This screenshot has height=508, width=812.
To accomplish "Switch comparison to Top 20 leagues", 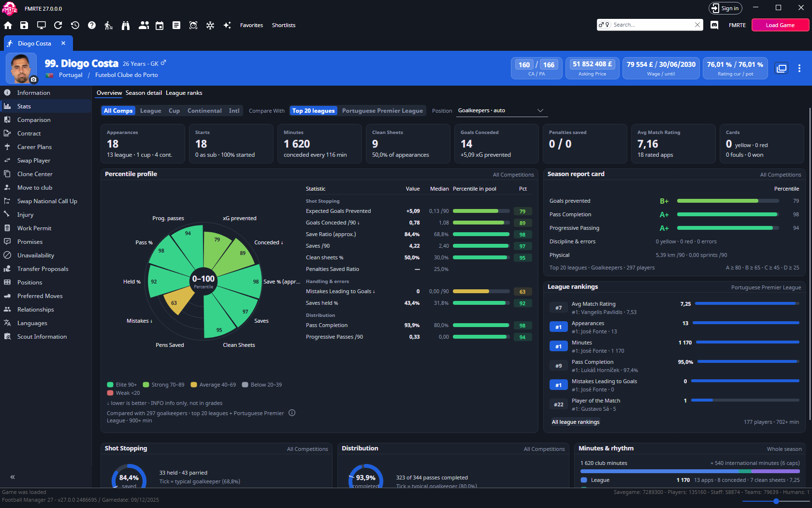I will click(x=313, y=111).
